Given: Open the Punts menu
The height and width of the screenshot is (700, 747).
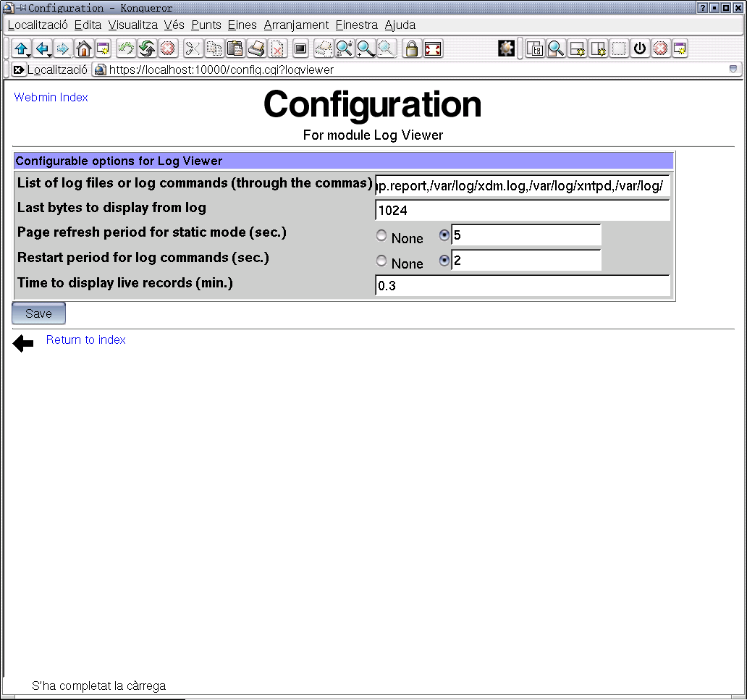Looking at the screenshot, I should (x=206, y=25).
